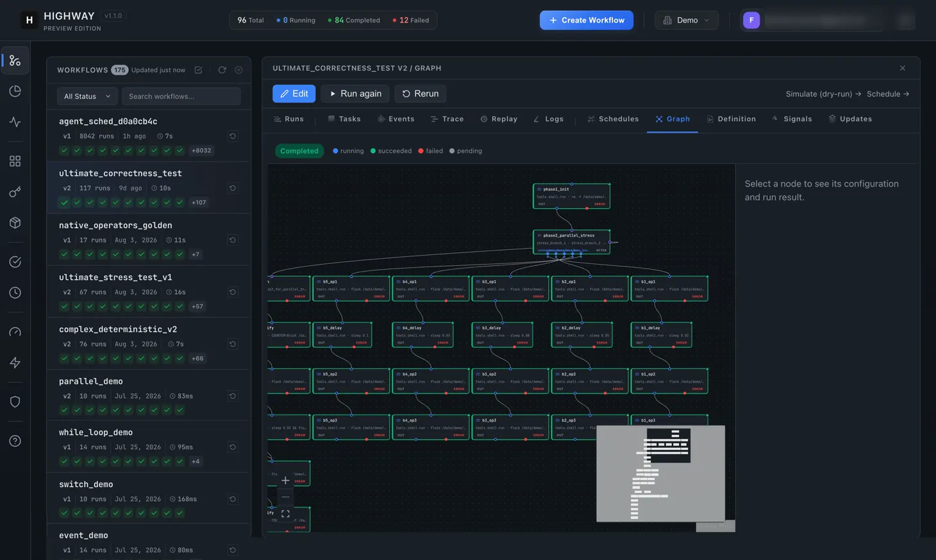The width and height of the screenshot is (936, 560).
Task: Select the phase2_parallel_stress node
Action: [x=571, y=242]
